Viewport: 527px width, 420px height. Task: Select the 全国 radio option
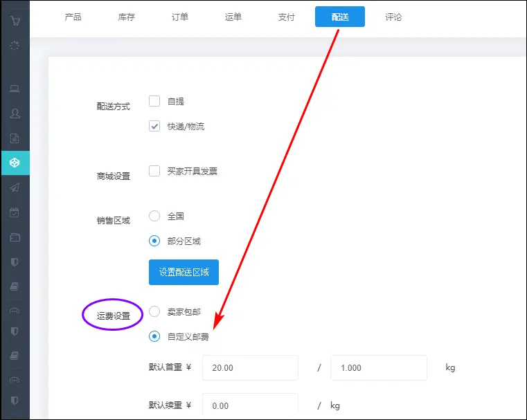click(154, 216)
